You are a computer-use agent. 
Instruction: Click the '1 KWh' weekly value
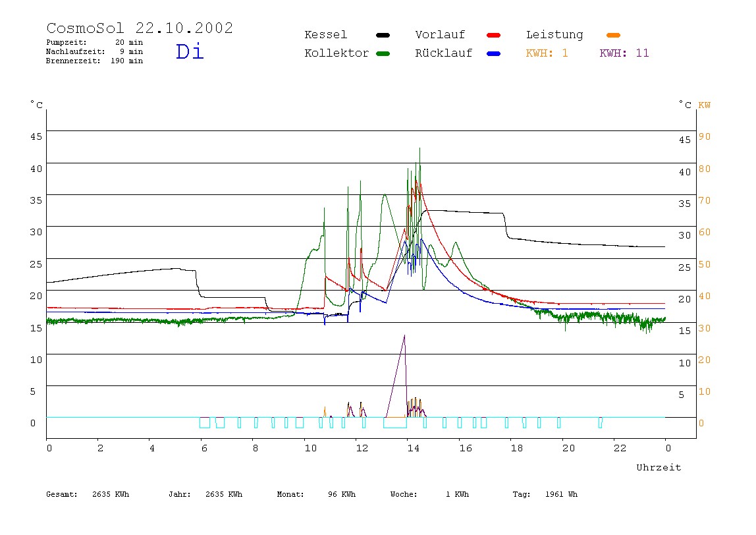(x=457, y=494)
